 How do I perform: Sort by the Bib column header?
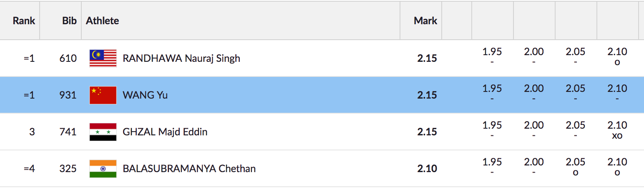click(x=69, y=20)
